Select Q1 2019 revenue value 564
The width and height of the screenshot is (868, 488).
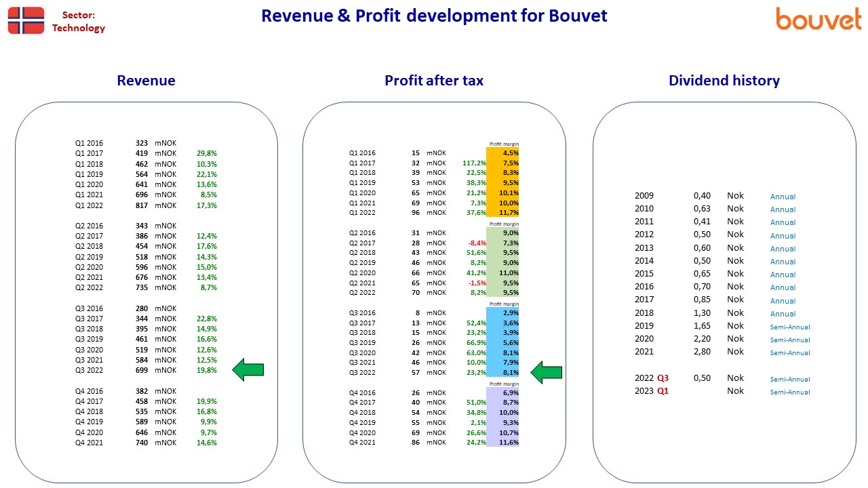click(x=141, y=174)
